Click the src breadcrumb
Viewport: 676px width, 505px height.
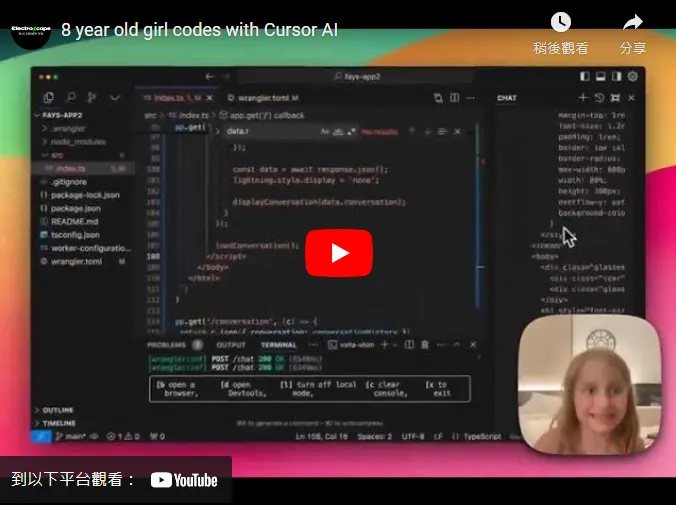click(150, 115)
